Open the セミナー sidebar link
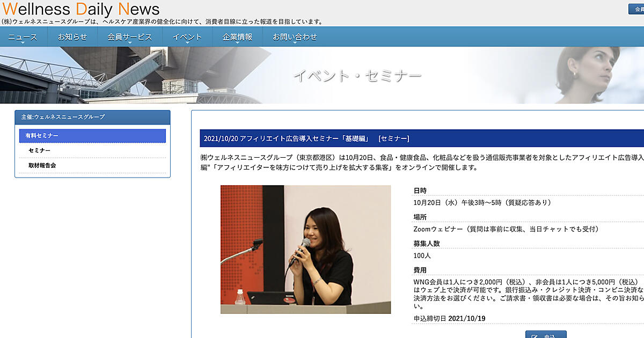The width and height of the screenshot is (644, 338). pyautogui.click(x=40, y=151)
